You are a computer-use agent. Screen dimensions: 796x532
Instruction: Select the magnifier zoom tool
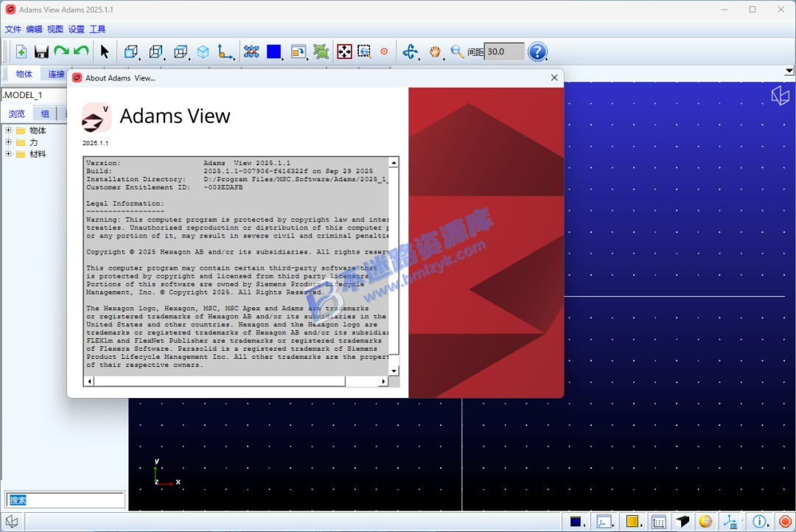click(457, 52)
